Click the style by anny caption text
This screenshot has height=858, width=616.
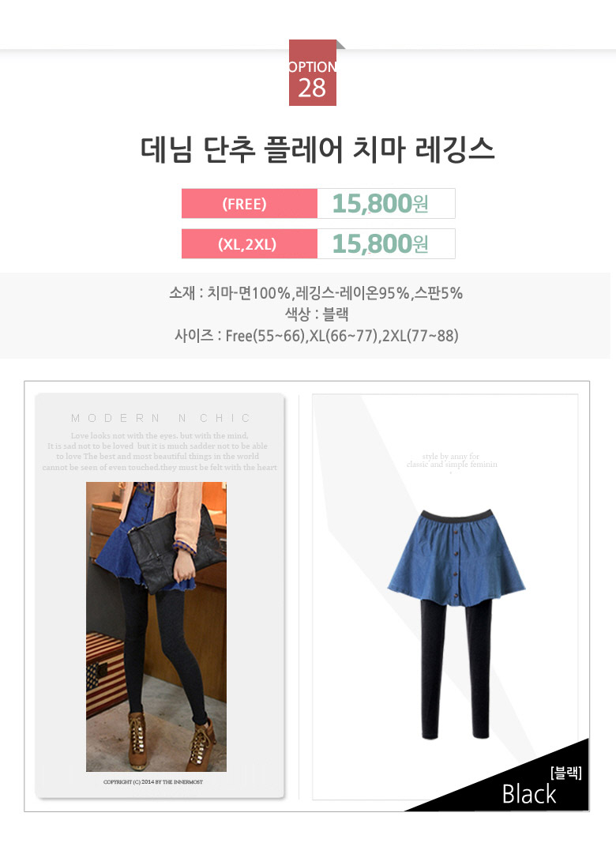[452, 460]
